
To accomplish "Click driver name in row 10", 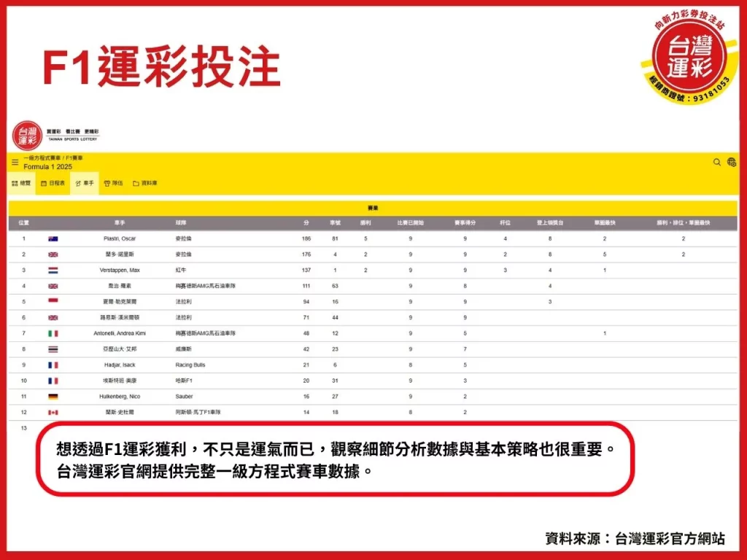I will pyautogui.click(x=120, y=381).
